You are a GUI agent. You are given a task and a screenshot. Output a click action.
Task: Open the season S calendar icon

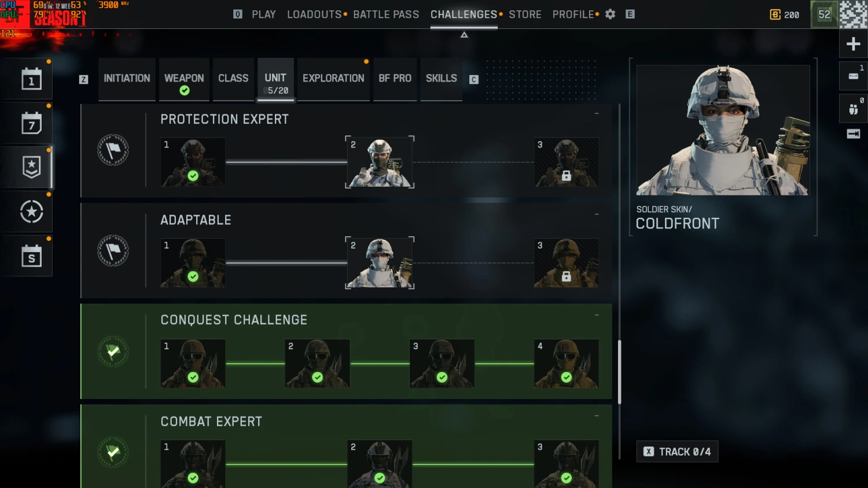31,256
